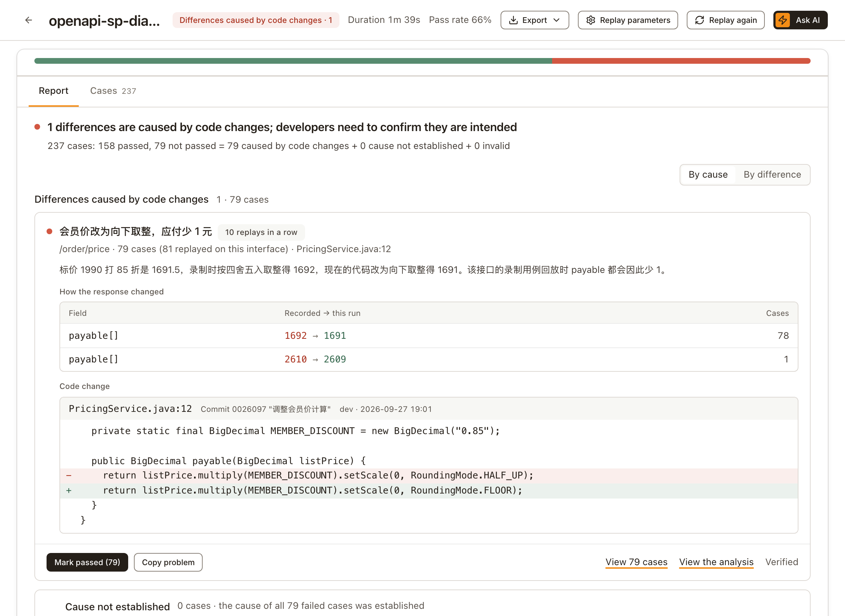Click the MEMBER_DISCOUNT constant declaration line

click(x=296, y=431)
